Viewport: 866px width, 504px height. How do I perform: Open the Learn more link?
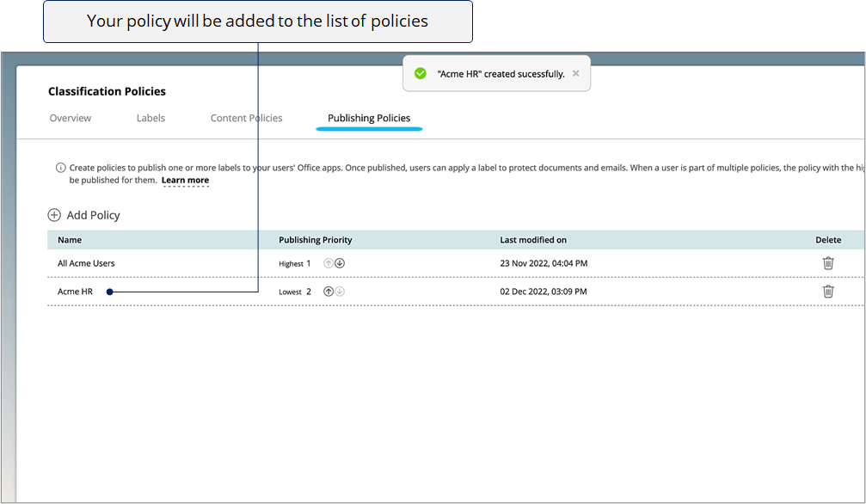(x=185, y=180)
